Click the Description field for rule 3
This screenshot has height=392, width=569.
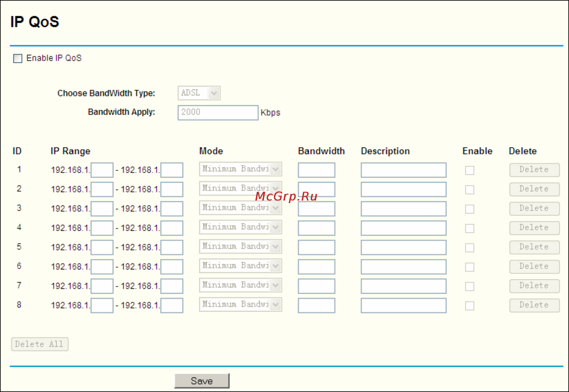click(x=404, y=209)
